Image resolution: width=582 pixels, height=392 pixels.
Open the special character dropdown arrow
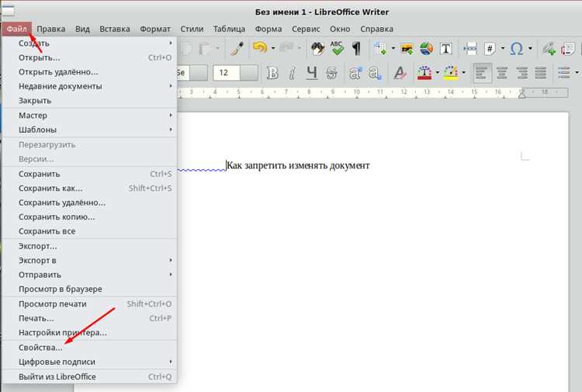(x=530, y=48)
